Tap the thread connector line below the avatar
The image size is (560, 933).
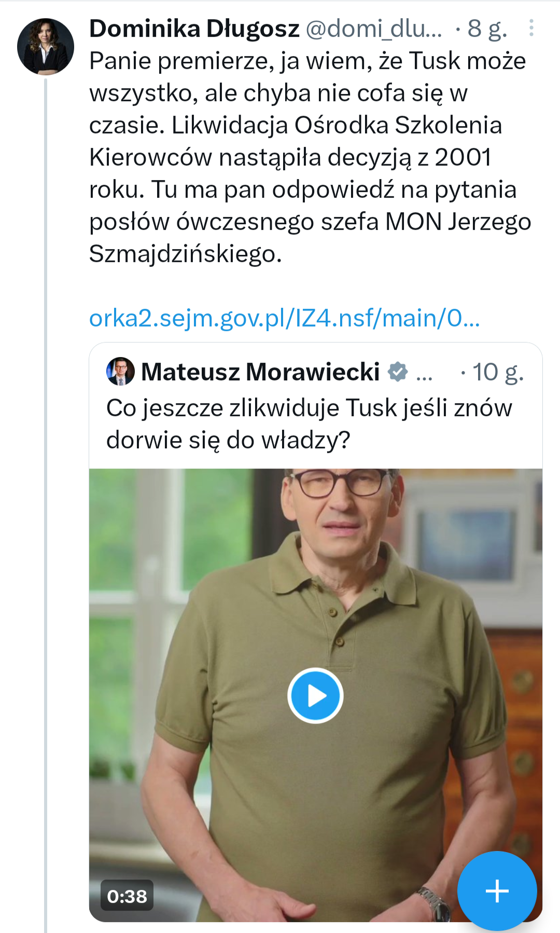46,467
